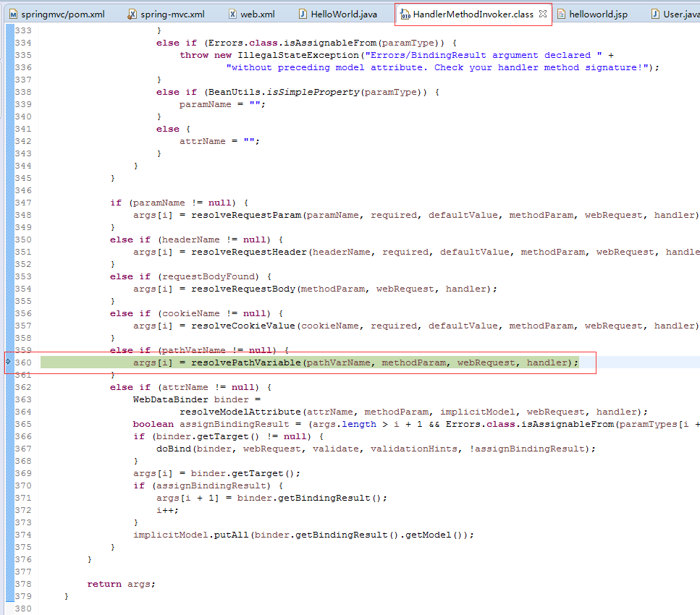Click isSimpleProperty on line 338
Image resolution: width=700 pixels, height=615 pixels.
[313, 92]
